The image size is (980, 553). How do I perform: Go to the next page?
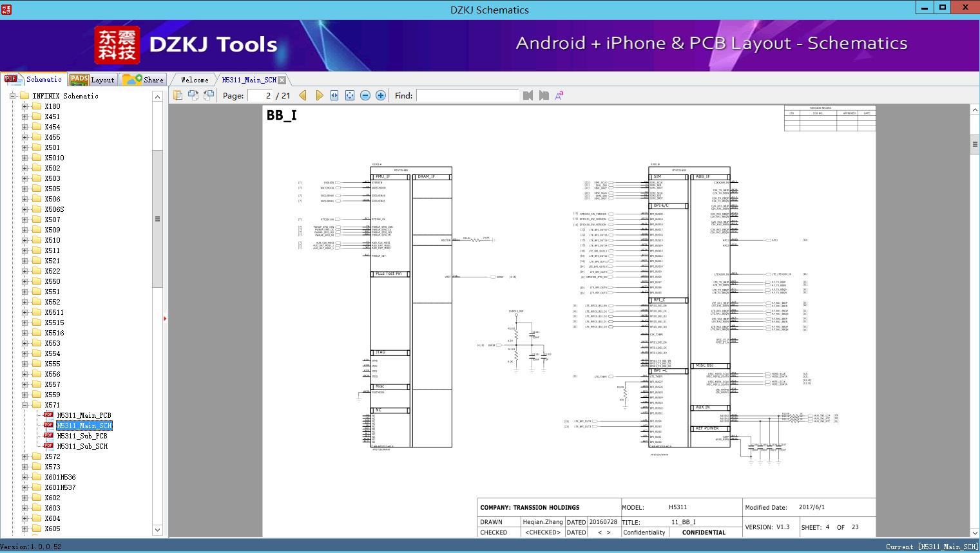[x=319, y=95]
